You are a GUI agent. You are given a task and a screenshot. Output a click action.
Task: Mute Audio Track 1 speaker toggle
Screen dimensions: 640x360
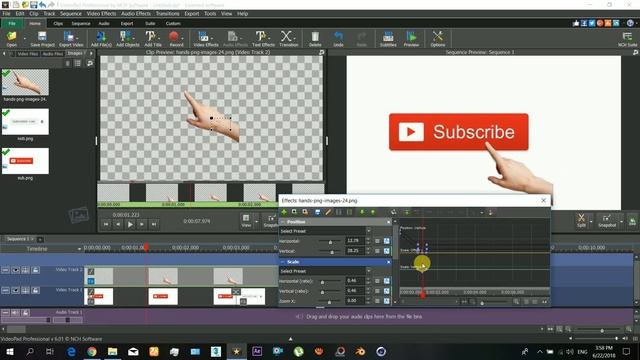(x=15, y=313)
